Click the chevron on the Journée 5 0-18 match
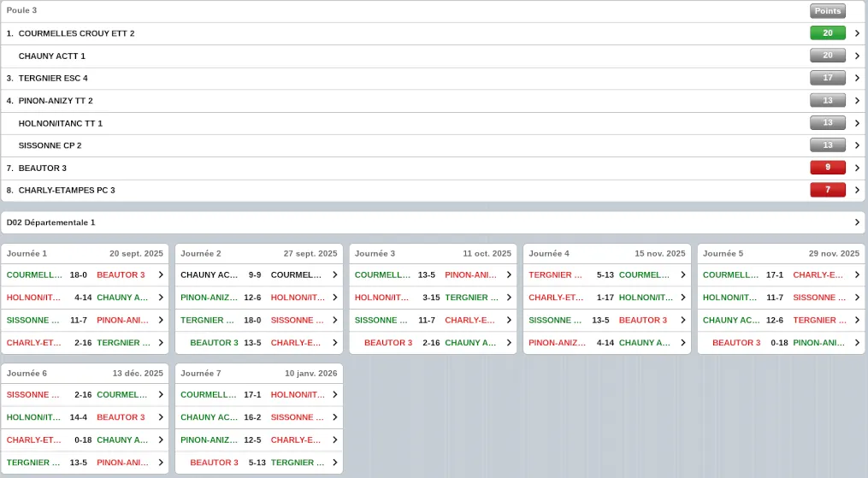 coord(857,343)
